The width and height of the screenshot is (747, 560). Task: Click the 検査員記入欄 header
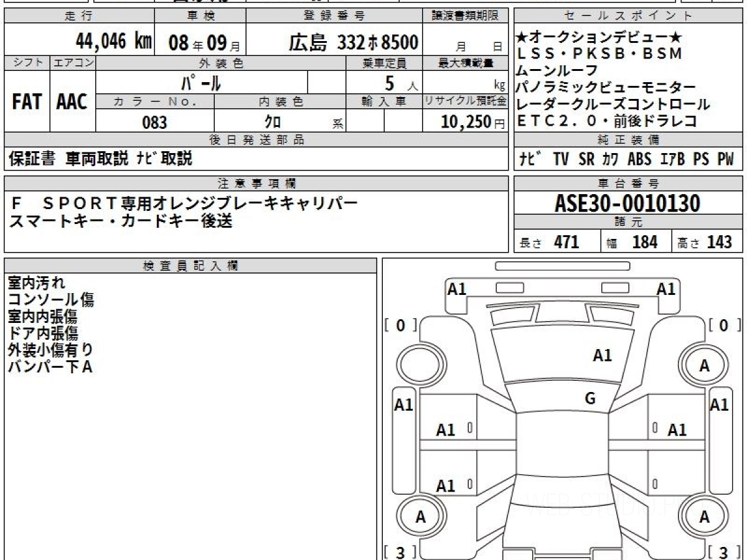(190, 266)
